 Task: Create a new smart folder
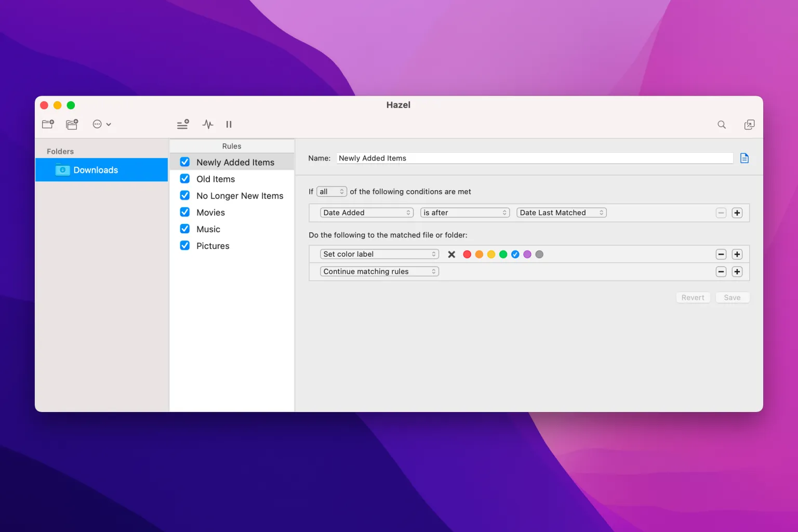[x=71, y=124]
